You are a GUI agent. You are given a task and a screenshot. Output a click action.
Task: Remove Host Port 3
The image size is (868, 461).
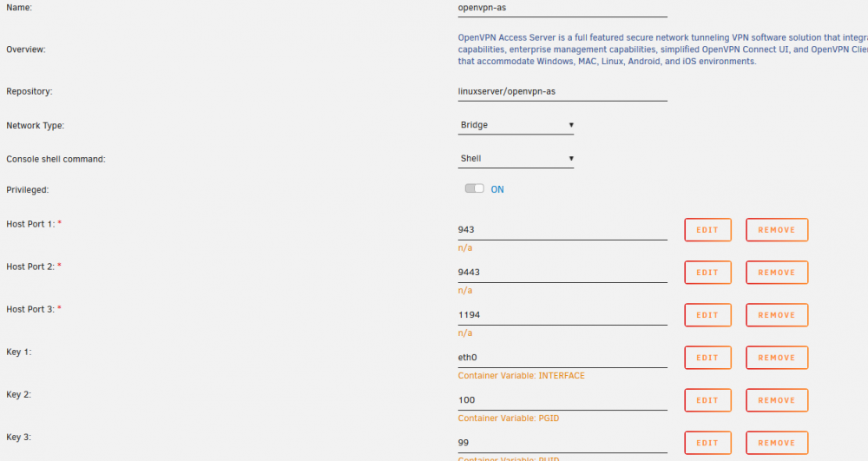[x=777, y=315]
